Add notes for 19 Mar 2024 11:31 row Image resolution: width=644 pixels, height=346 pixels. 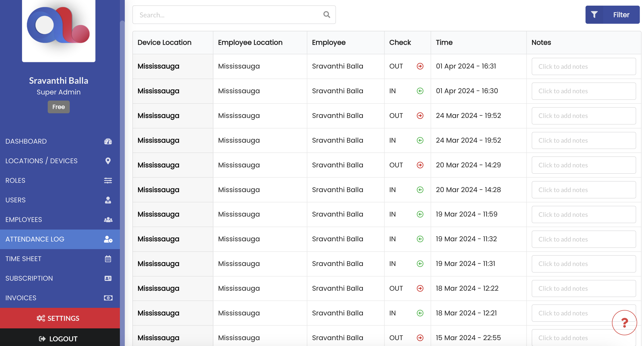tap(584, 264)
